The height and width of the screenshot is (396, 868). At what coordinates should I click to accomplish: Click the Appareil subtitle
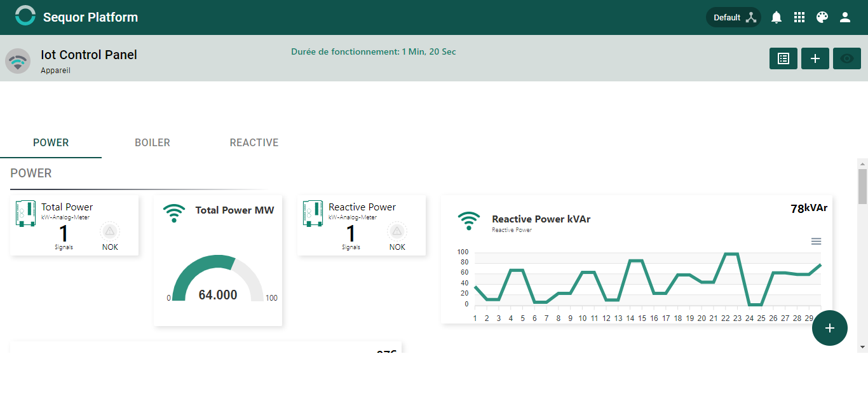coord(55,71)
